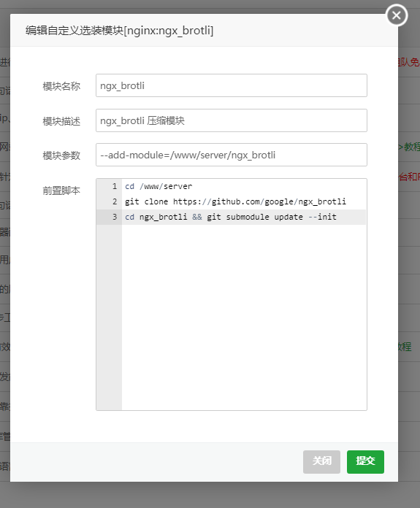Edit the 模块描述 field with 压缩模块 text

232,120
